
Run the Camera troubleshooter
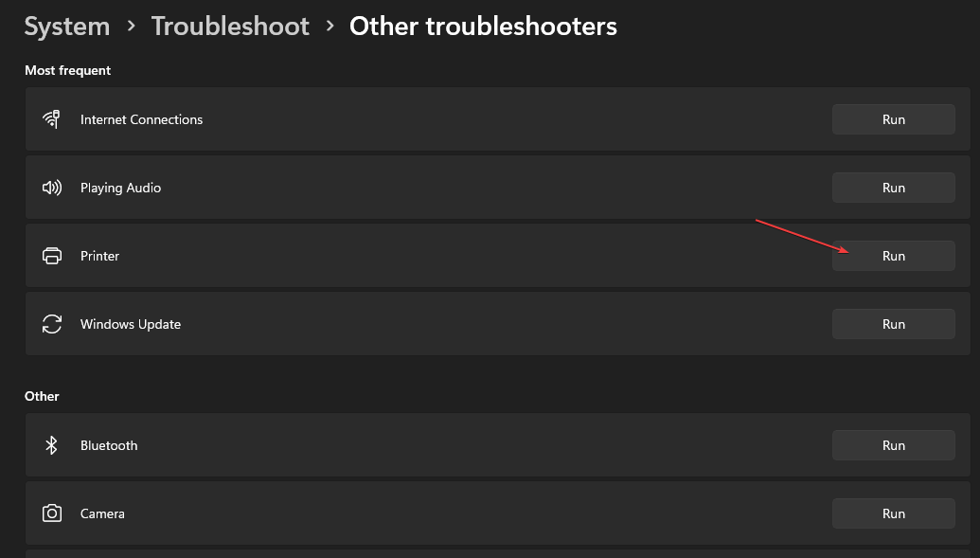[x=893, y=513]
